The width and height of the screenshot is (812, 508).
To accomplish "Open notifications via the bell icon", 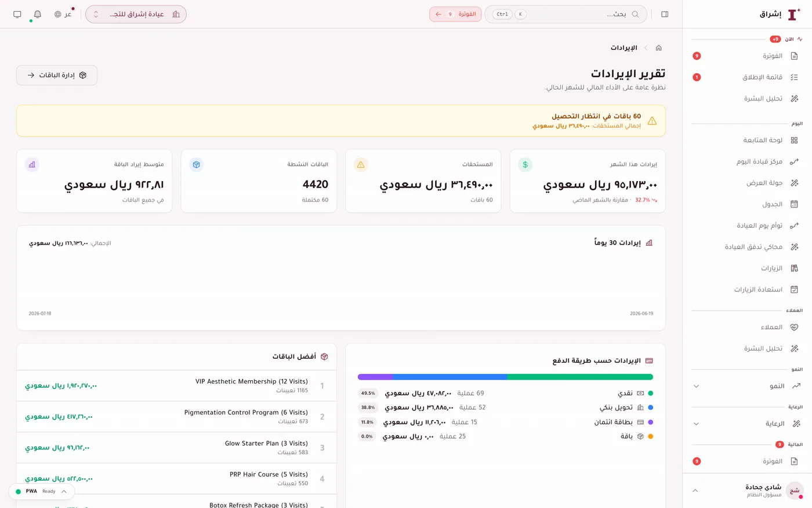I will tap(38, 14).
